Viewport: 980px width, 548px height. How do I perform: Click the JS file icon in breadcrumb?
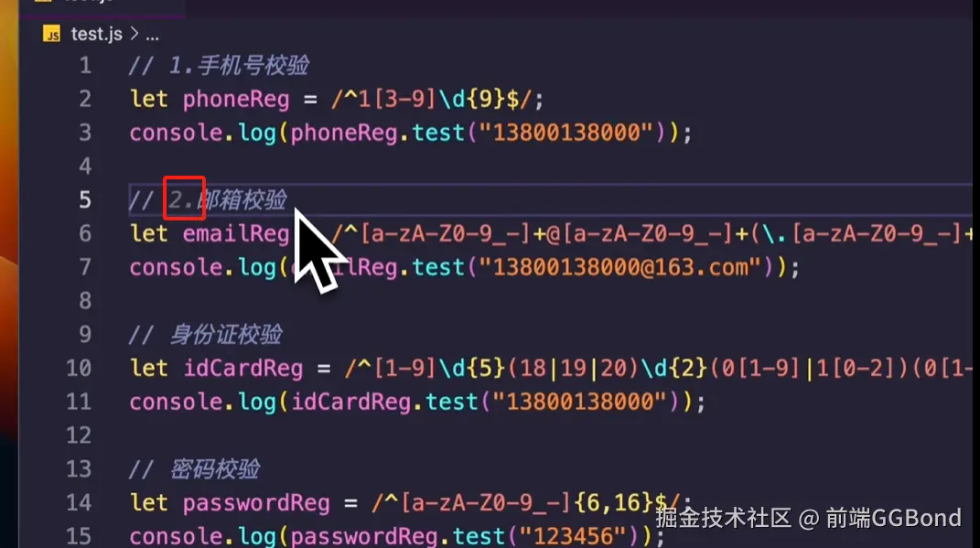[x=51, y=34]
